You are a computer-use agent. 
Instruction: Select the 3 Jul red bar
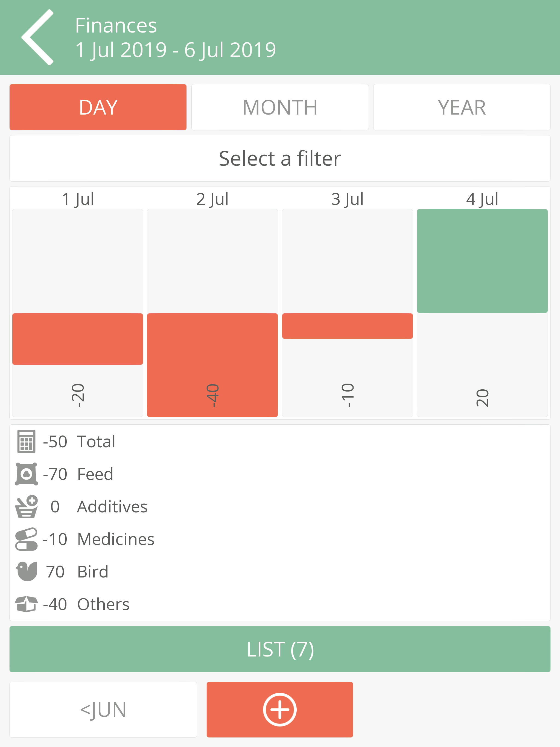point(348,326)
